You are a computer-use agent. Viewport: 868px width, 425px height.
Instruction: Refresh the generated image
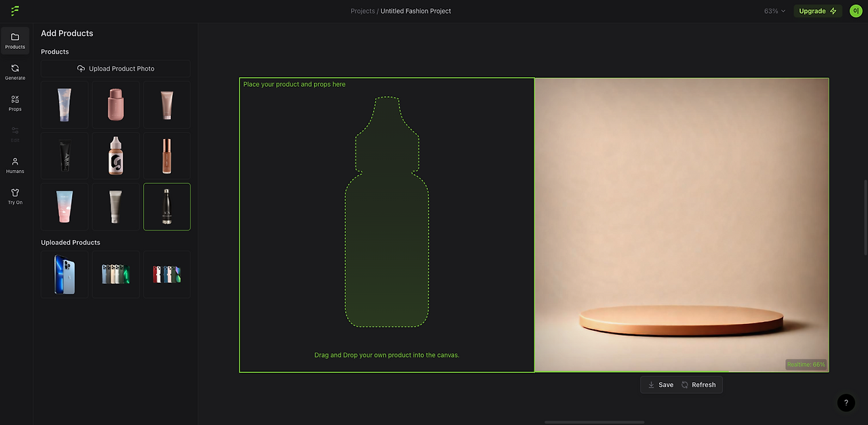(x=698, y=385)
